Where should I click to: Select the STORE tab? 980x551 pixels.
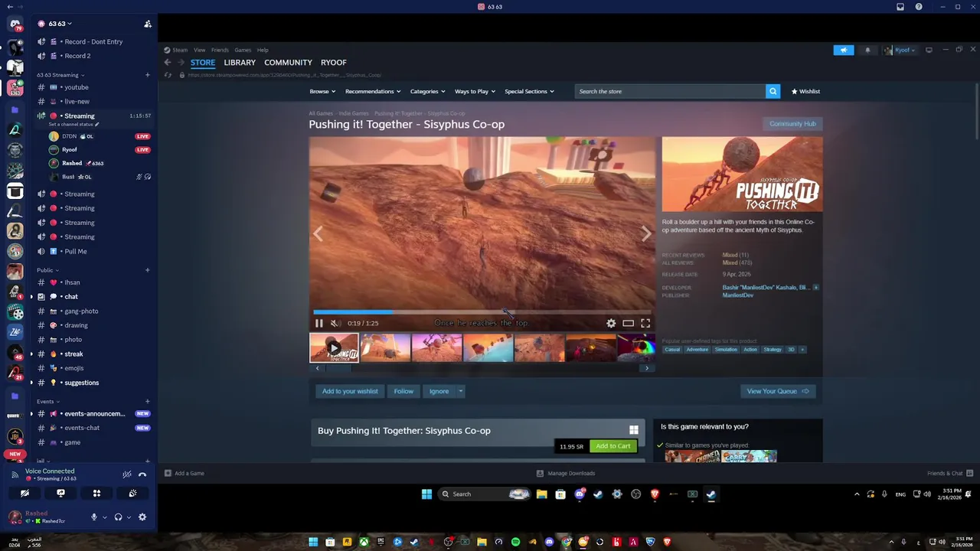point(203,63)
